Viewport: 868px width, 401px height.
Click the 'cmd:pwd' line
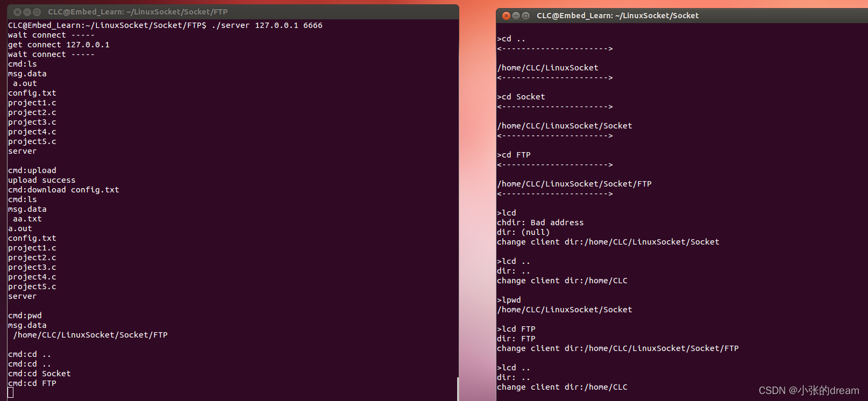(25, 316)
